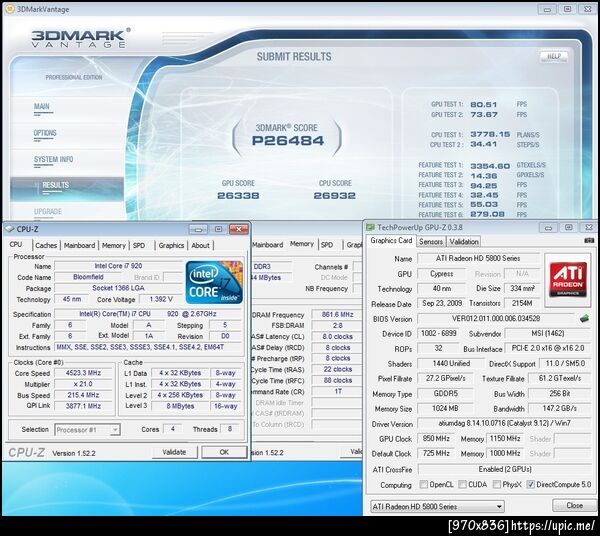
Task: Click the GPU-Z title bar icon
Action: tap(370, 227)
